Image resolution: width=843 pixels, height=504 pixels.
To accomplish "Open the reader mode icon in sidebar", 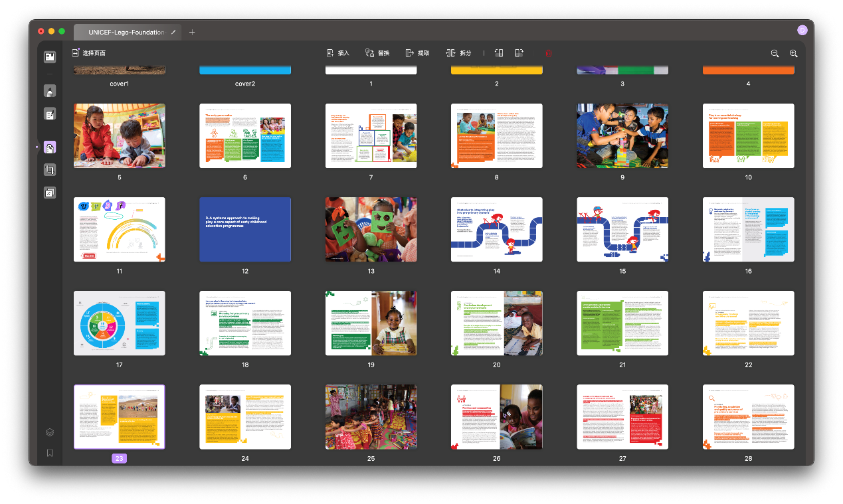I will point(50,57).
